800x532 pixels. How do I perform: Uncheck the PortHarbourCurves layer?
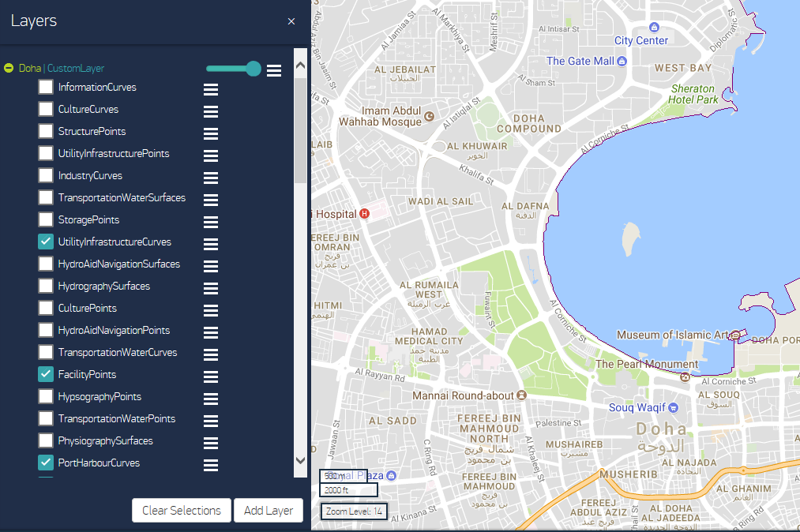point(46,463)
